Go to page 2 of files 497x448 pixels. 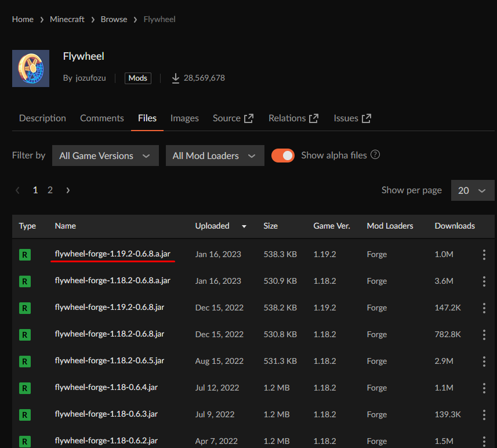50,190
